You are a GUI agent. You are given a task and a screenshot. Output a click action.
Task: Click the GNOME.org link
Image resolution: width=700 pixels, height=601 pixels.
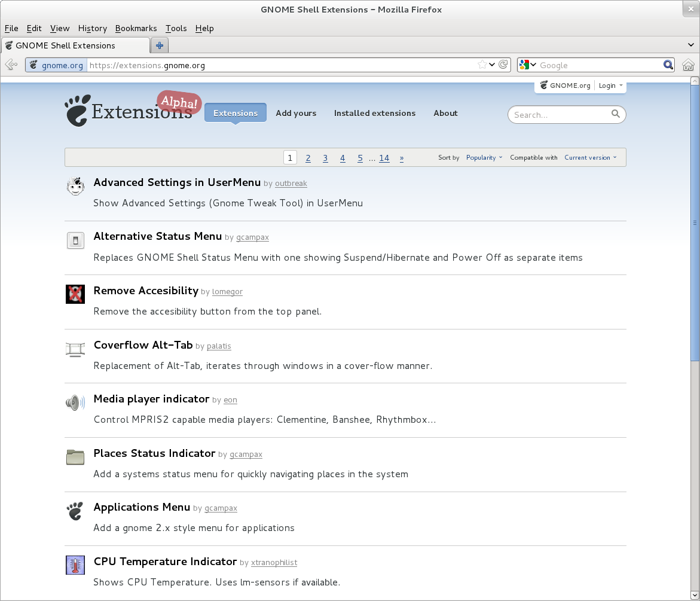point(565,86)
